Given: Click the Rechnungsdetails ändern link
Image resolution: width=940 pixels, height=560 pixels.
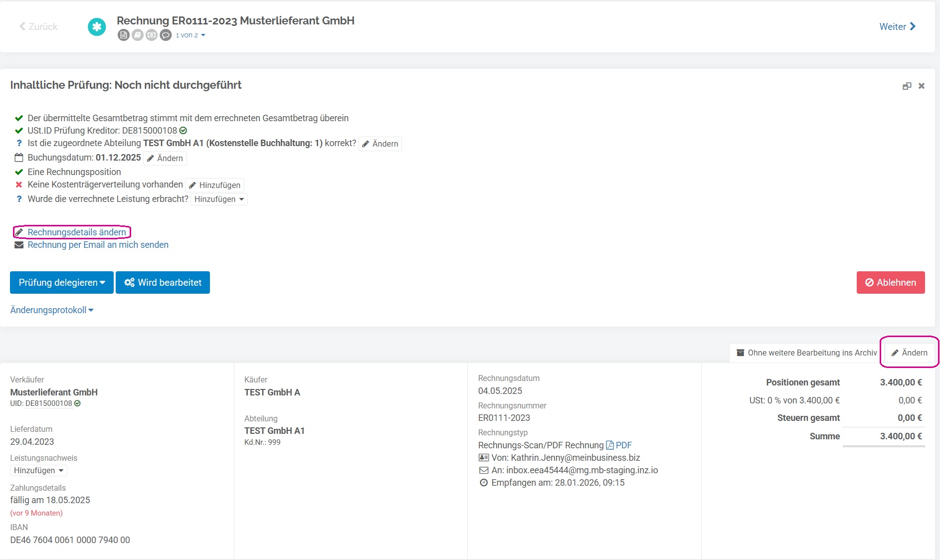Looking at the screenshot, I should pos(77,232).
